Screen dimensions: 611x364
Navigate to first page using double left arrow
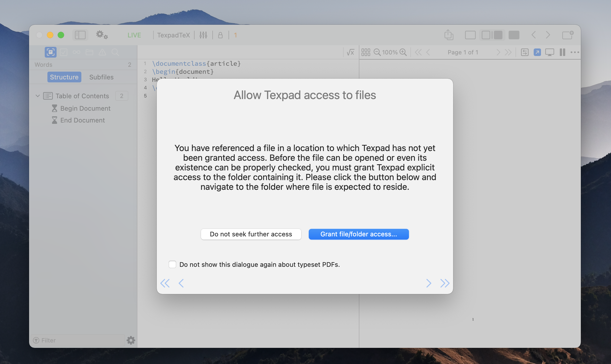tap(165, 283)
